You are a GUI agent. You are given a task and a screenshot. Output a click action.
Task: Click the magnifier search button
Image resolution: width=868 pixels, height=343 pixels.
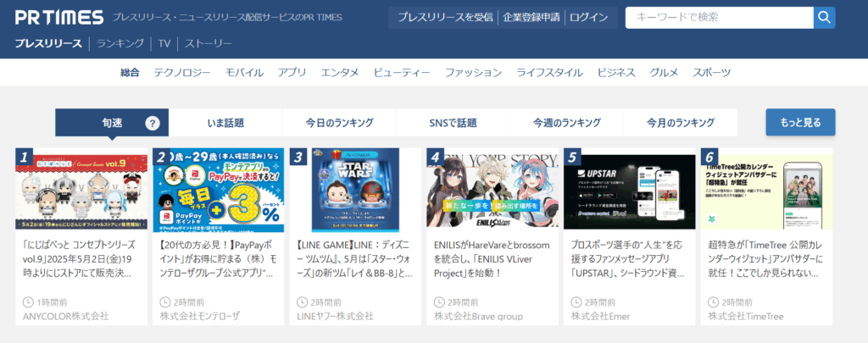[824, 18]
